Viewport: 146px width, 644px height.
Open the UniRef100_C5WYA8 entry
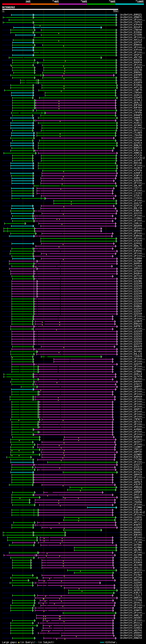pos(131,30)
